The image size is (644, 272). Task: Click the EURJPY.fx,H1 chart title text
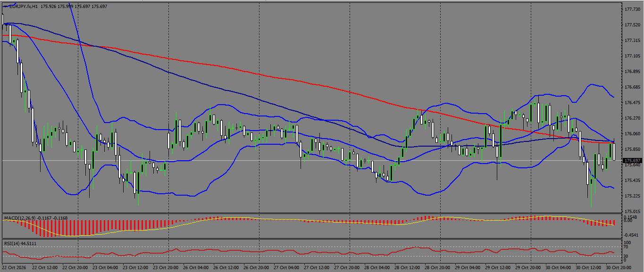tap(24, 7)
